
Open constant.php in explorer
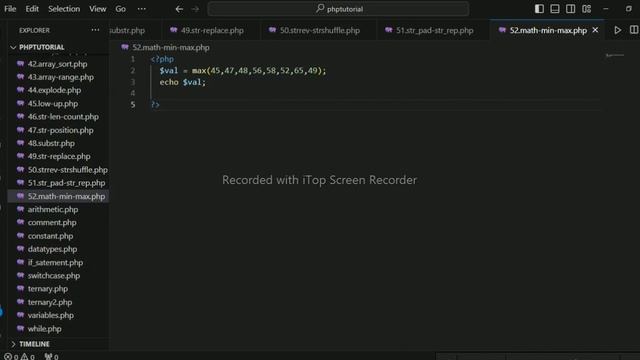(58, 236)
